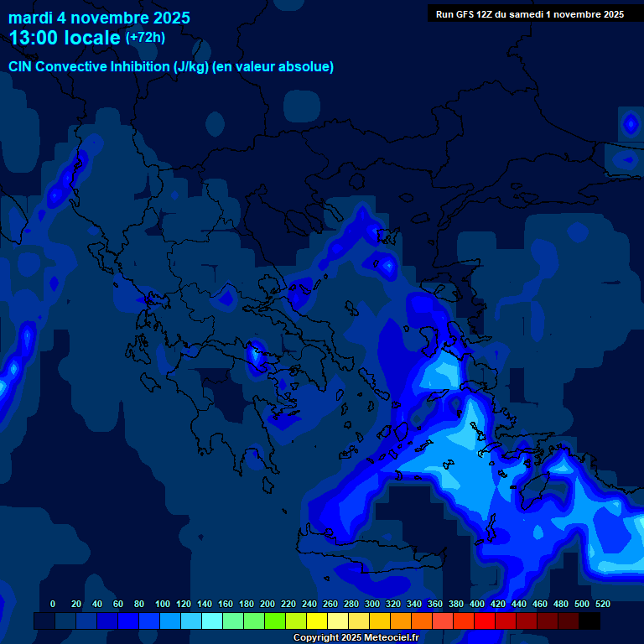This screenshot has height=644, width=644.
Task: Click the CIN Convective Inhibition title text
Action: pyautogui.click(x=171, y=67)
